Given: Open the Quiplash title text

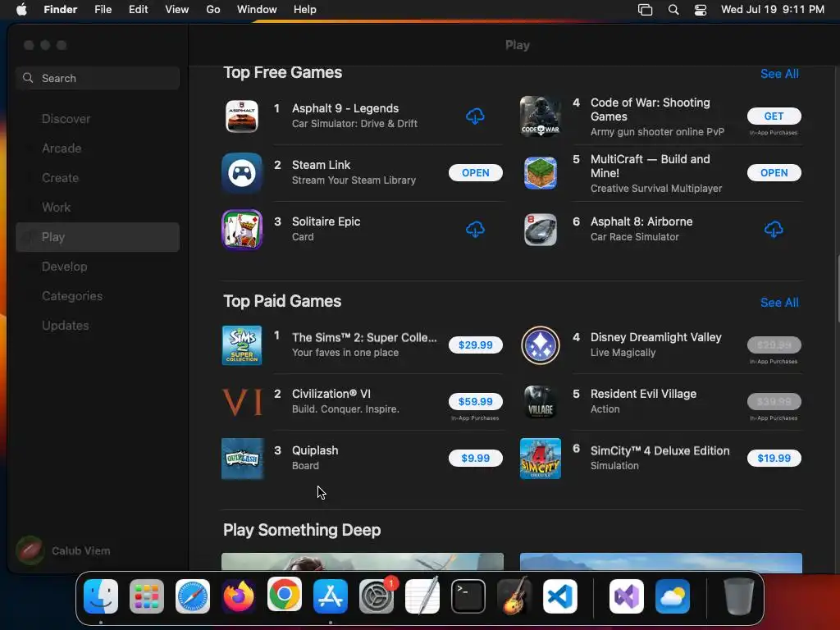Looking at the screenshot, I should point(315,450).
